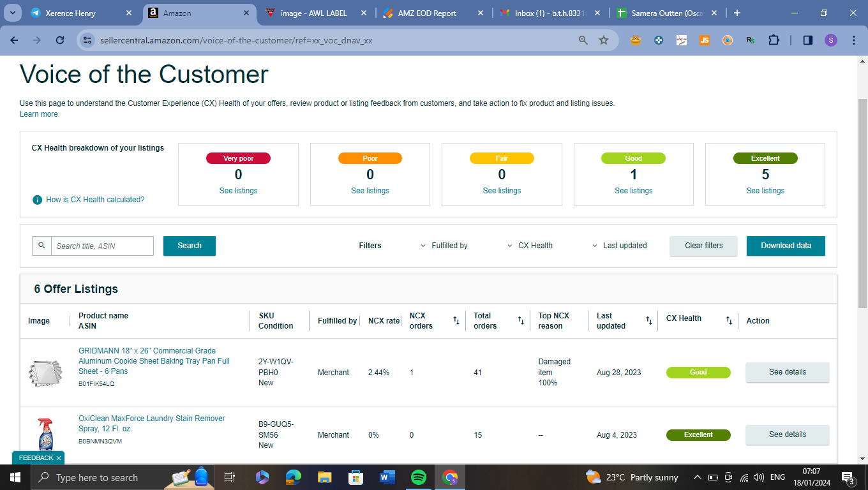This screenshot has height=490, width=868.
Task: Reload the Seller Central page
Action: pos(60,40)
